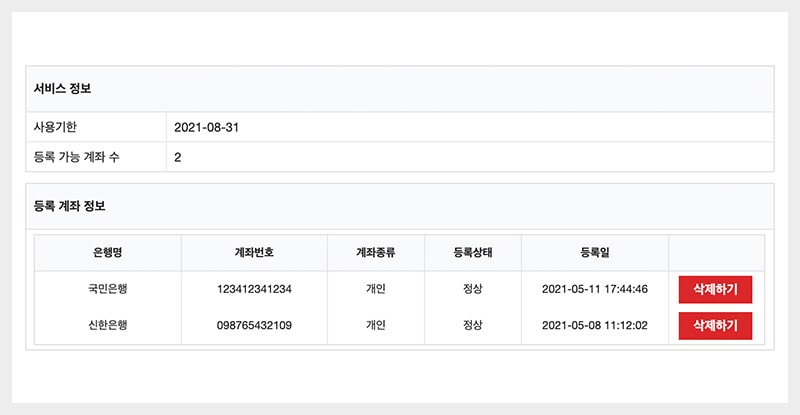Select the 국민은행 bank name cell
Image resolution: width=800 pixels, height=415 pixels.
click(108, 290)
